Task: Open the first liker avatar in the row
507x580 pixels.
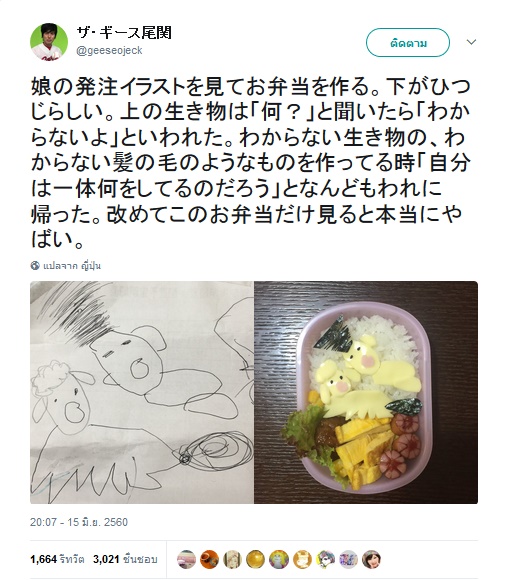Action: 186,559
